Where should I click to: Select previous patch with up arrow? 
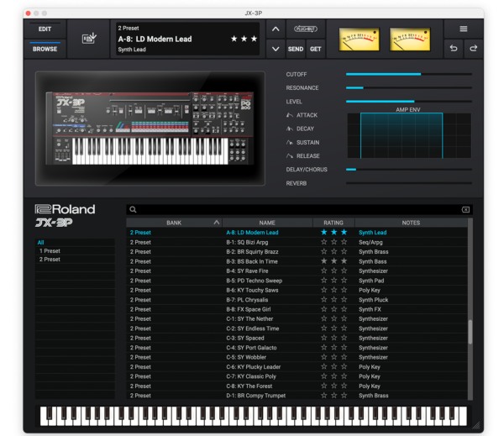[276, 29]
